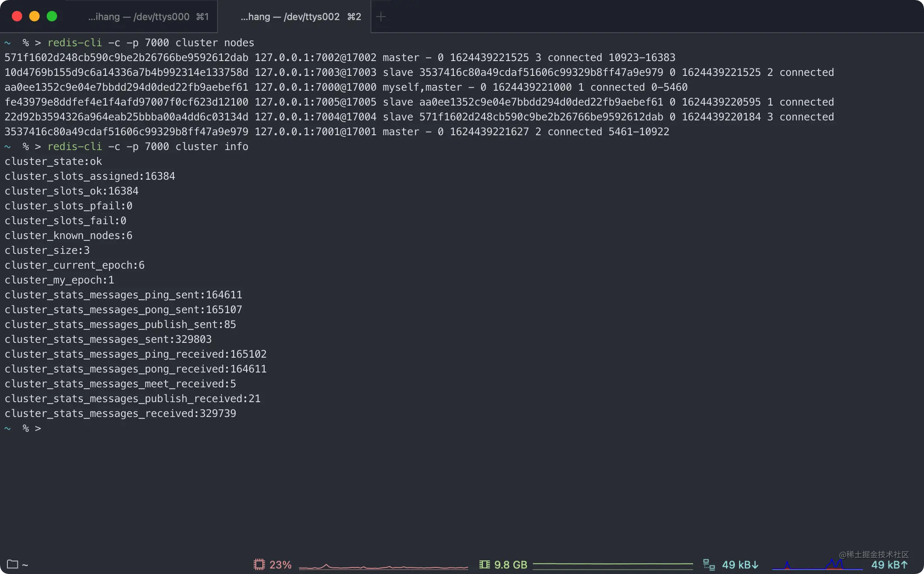
Task: Click the cluster_current_epoch:6 line
Action: click(75, 265)
